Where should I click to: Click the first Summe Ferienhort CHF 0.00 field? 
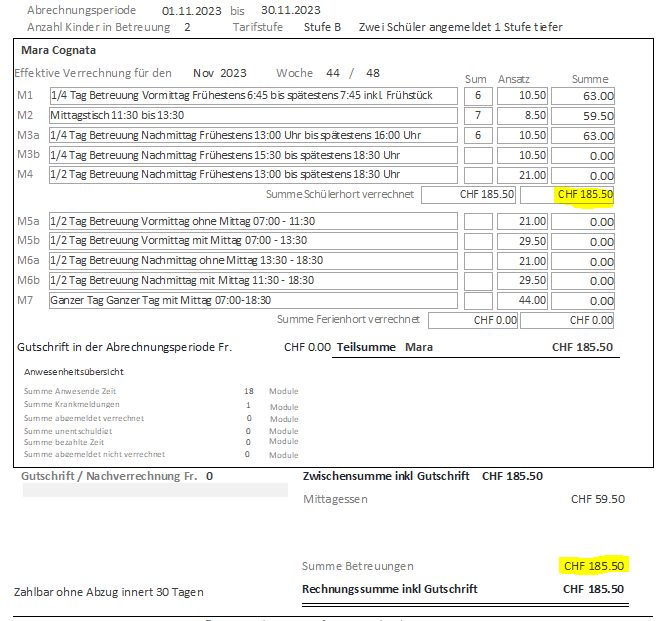tap(472, 320)
